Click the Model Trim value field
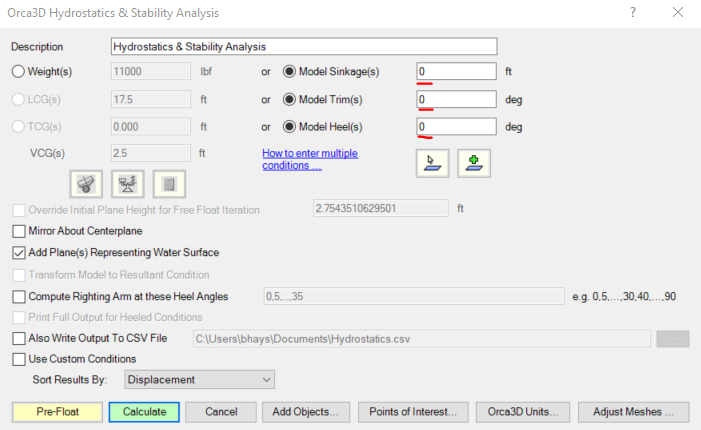 (x=456, y=99)
